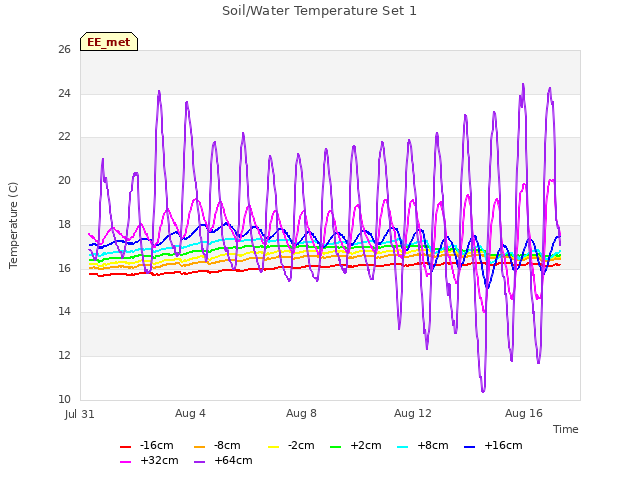This screenshot has width=640, height=480.
Task: Toggle the -16cm legend entry
Action: tap(147, 445)
